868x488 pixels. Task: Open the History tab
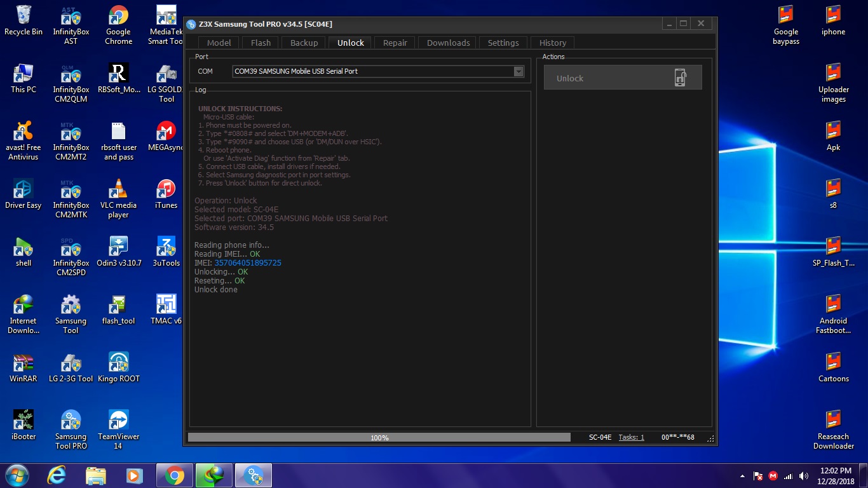(553, 43)
